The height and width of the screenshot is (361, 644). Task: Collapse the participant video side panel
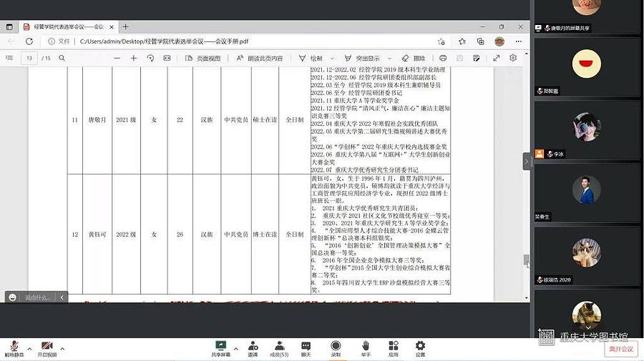point(527,162)
